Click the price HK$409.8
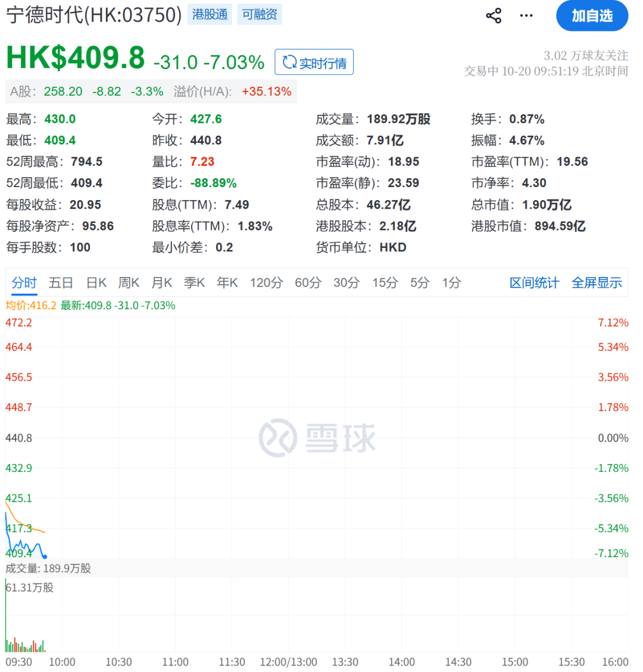 click(76, 57)
